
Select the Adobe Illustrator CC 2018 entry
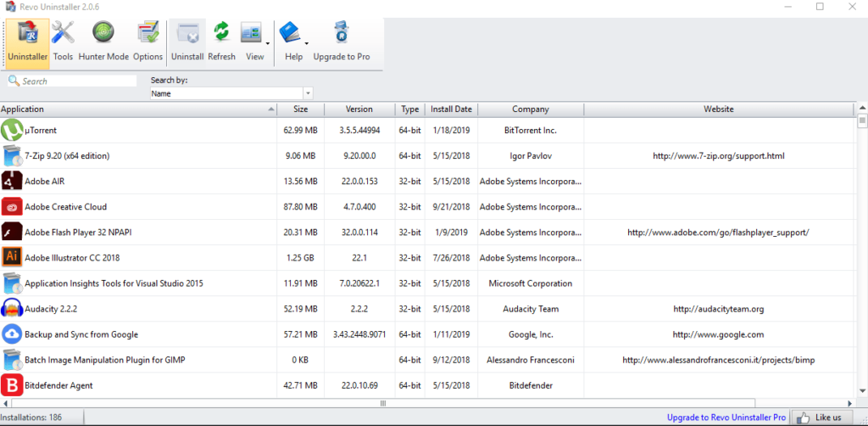pos(72,258)
